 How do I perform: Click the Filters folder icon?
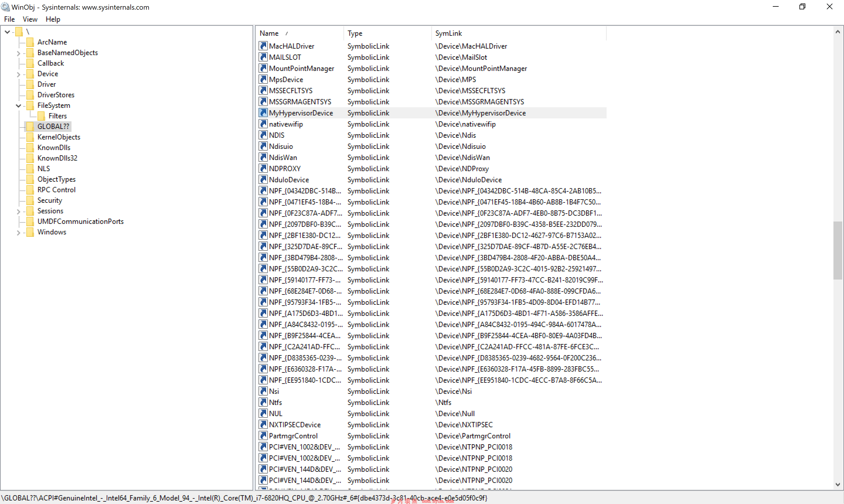[41, 116]
